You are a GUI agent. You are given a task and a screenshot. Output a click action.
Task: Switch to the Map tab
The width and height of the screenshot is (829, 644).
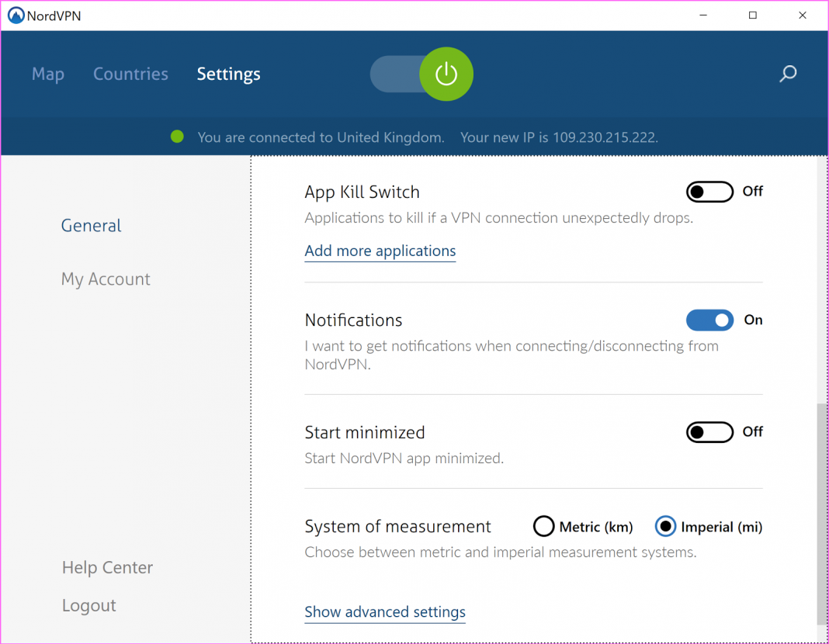click(x=48, y=74)
